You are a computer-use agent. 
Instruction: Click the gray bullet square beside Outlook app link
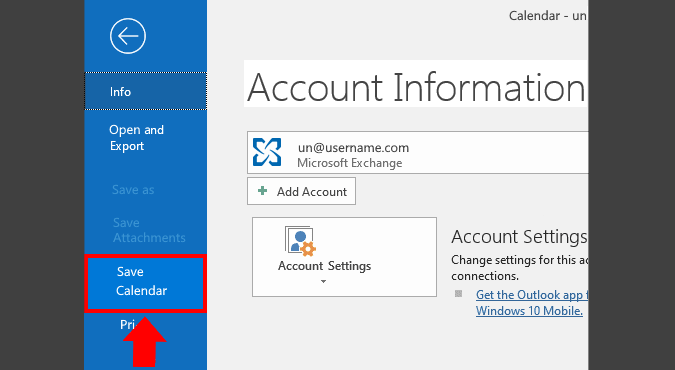pyautogui.click(x=458, y=294)
